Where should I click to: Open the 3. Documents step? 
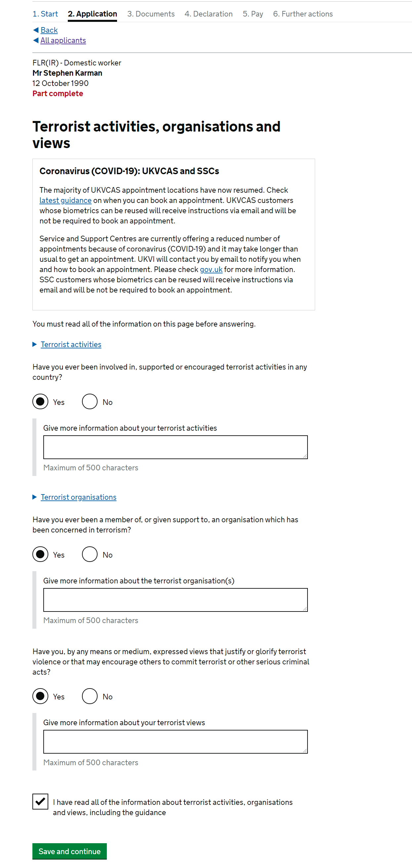click(151, 14)
